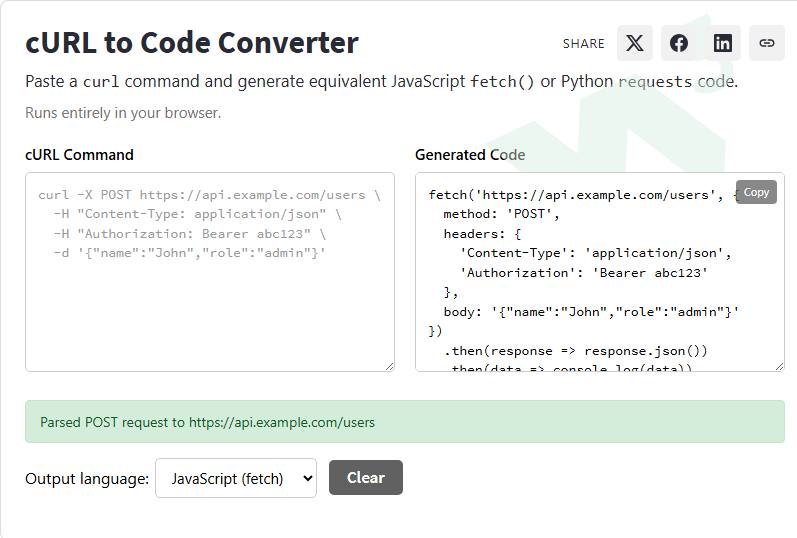
Task: Copy the page link via chain icon
Action: pyautogui.click(x=767, y=43)
